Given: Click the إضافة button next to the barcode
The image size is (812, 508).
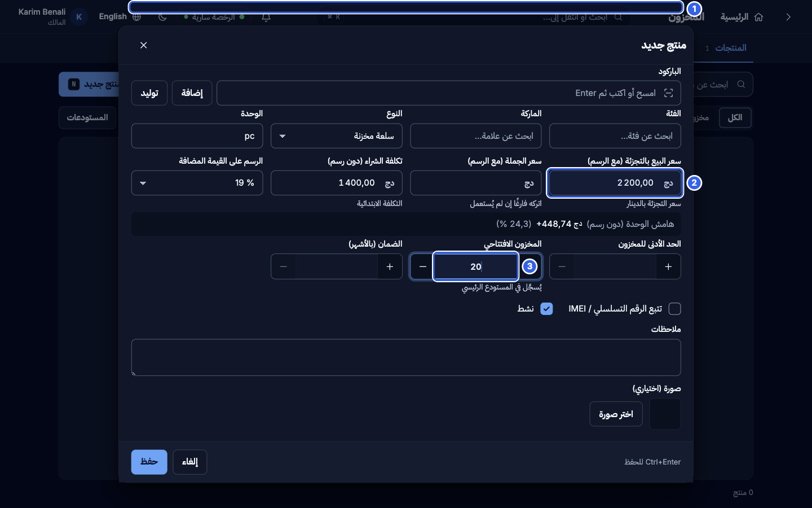Looking at the screenshot, I should tap(192, 93).
